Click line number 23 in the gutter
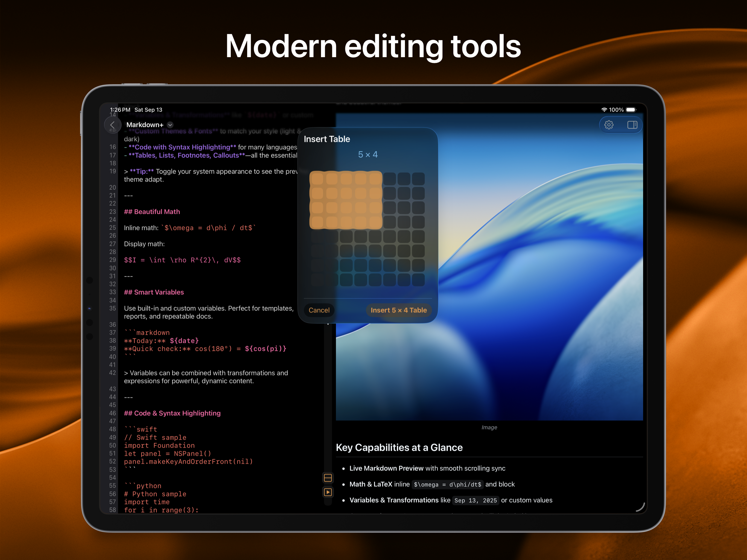The height and width of the screenshot is (560, 747). (112, 212)
